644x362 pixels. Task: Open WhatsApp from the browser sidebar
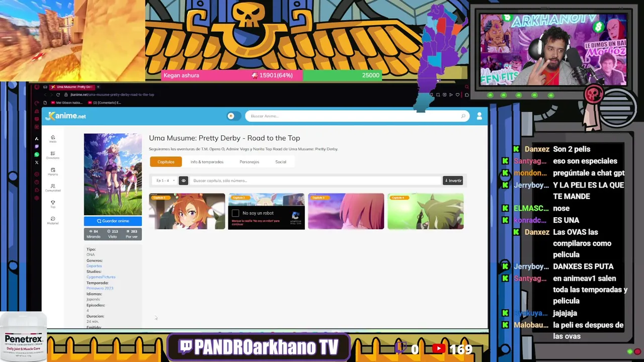click(x=37, y=154)
